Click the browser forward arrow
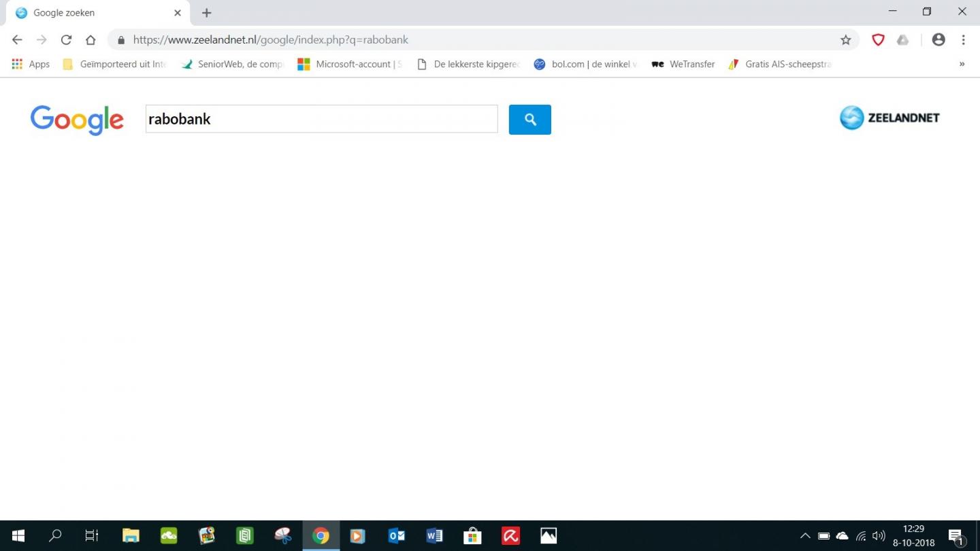The height and width of the screenshot is (551, 980). click(x=42, y=40)
